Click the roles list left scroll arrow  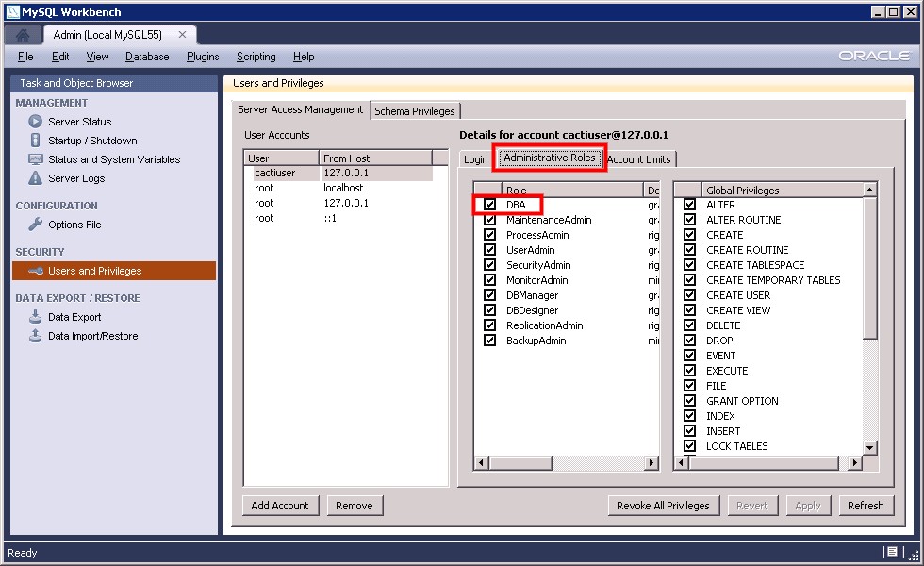482,463
